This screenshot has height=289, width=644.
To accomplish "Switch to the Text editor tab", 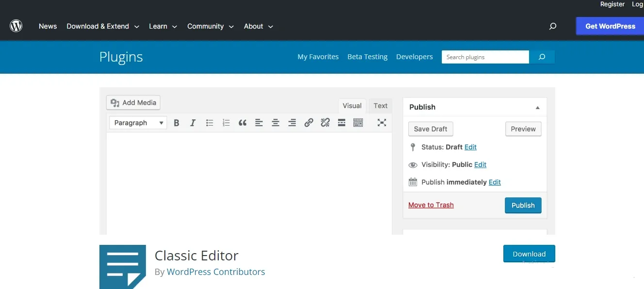I will point(381,106).
